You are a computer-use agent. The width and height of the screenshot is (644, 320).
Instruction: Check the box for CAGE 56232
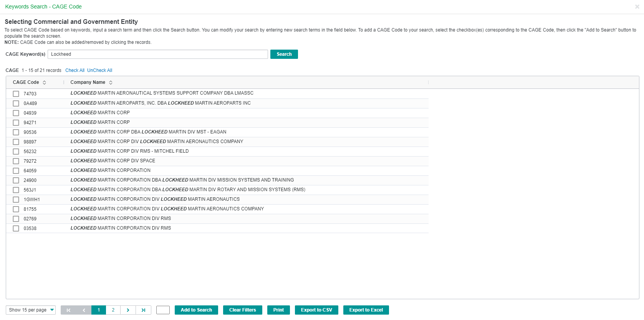[x=16, y=152]
